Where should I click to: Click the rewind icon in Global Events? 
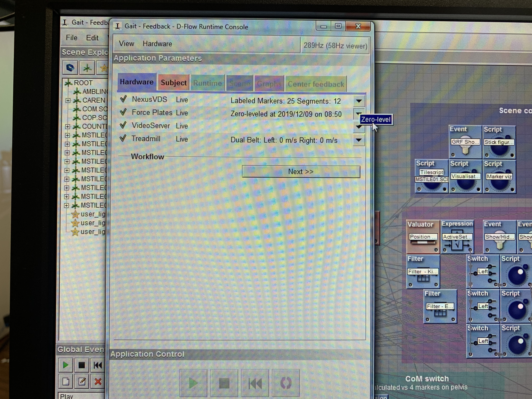[98, 365]
